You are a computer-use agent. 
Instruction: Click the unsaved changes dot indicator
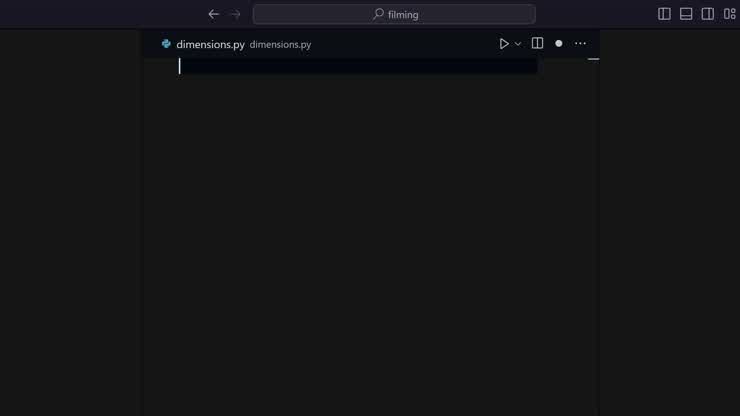(x=559, y=43)
